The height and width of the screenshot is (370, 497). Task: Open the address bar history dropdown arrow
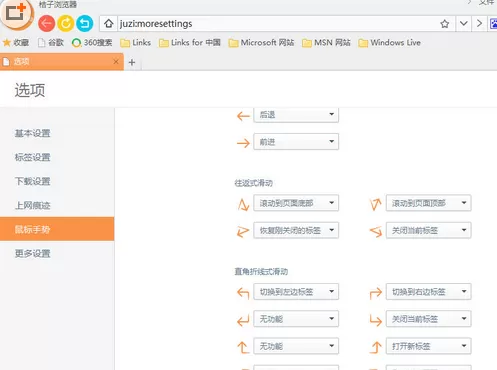tap(463, 24)
